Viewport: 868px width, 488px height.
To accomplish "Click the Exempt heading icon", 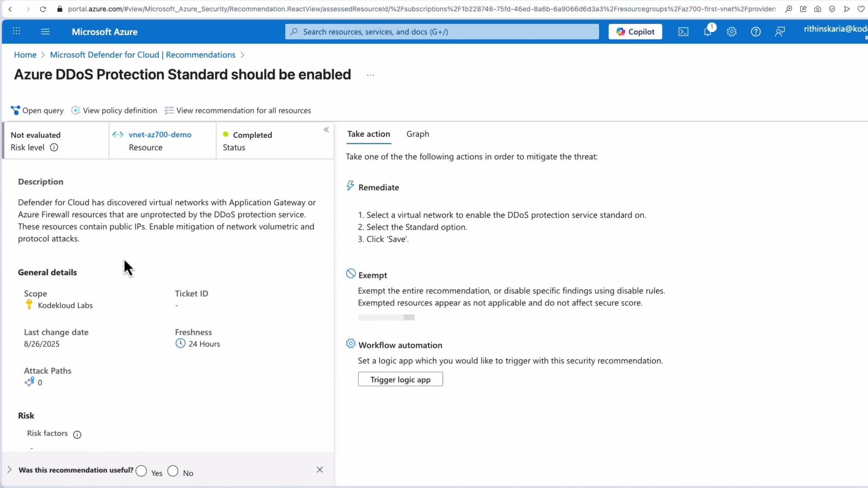I will pos(351,274).
